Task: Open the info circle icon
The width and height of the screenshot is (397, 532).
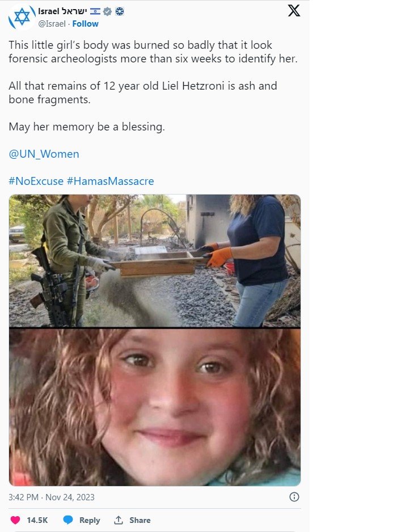Action: click(x=294, y=497)
